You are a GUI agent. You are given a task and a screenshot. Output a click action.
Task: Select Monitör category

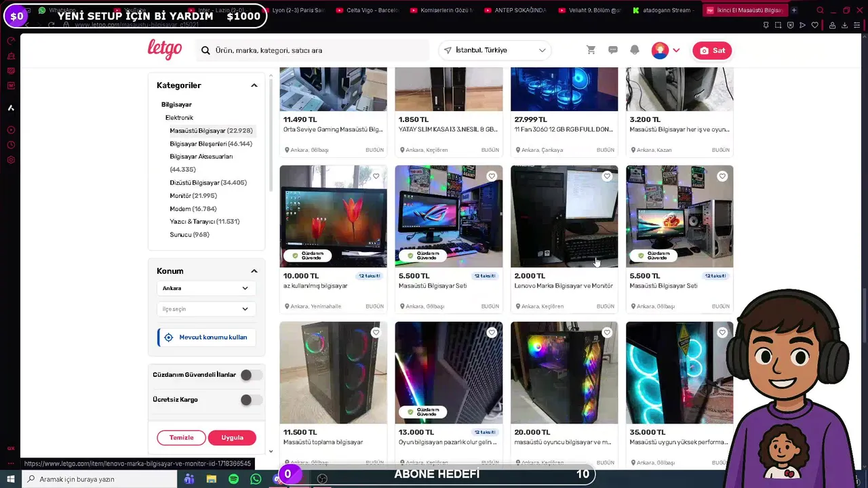193,195
